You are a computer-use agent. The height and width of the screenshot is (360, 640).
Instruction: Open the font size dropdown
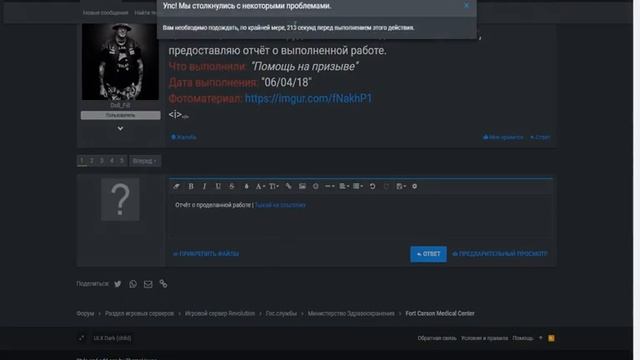(x=274, y=186)
